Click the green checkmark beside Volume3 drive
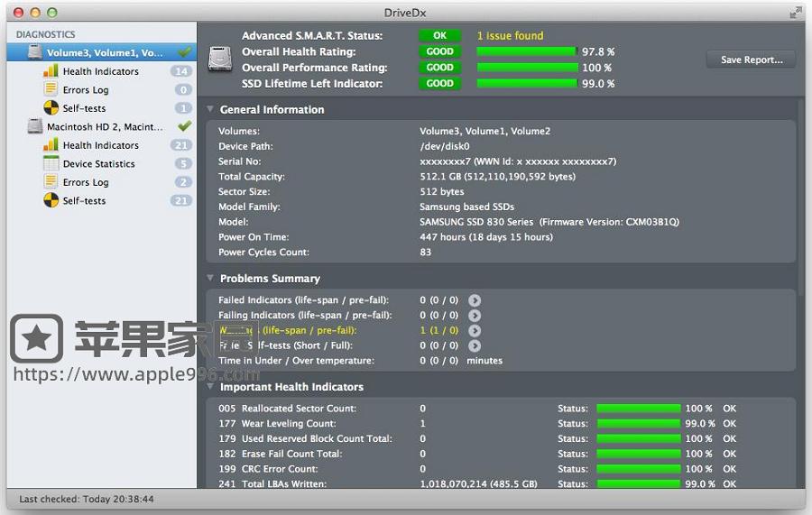Viewport: 812px width, 515px height. [x=184, y=51]
